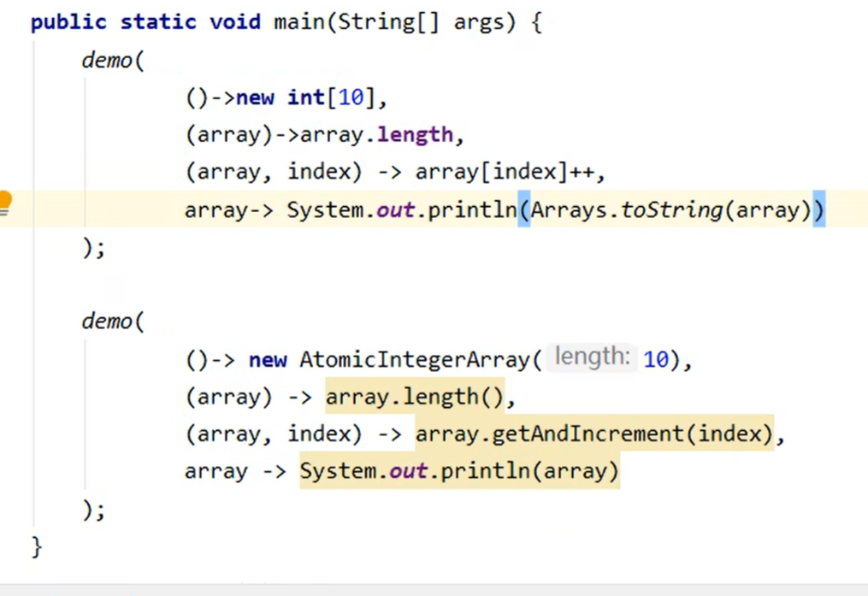Click the highlighted opening parenthesis after println

523,209
